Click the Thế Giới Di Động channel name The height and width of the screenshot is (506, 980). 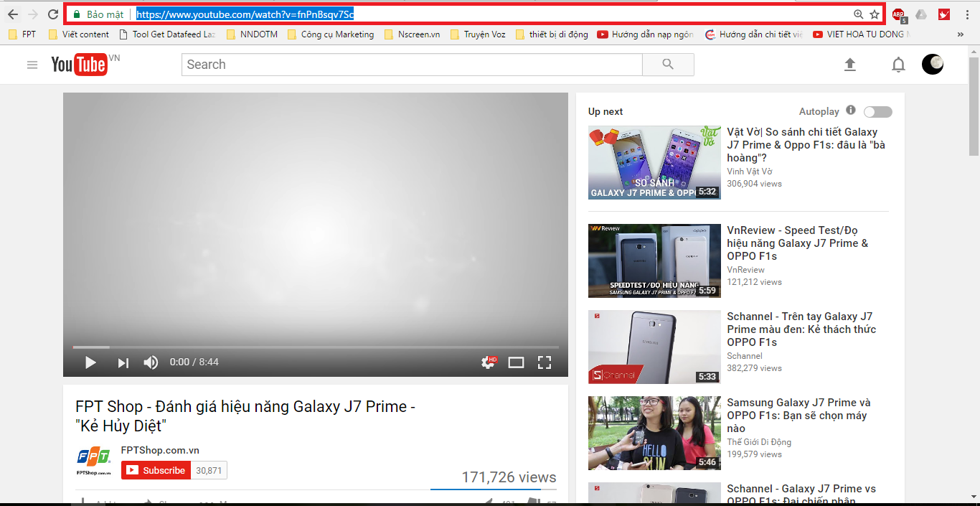click(759, 442)
